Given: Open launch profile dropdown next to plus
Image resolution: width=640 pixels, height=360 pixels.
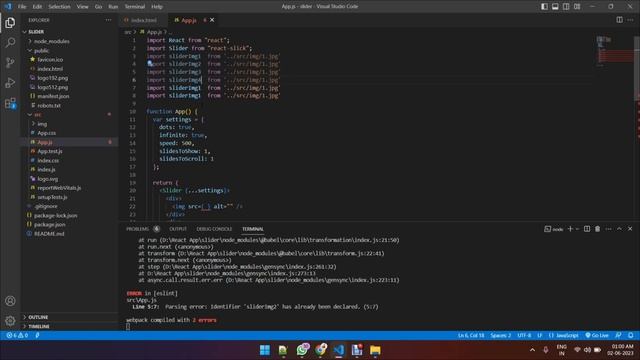Looking at the screenshot, I should point(577,229).
